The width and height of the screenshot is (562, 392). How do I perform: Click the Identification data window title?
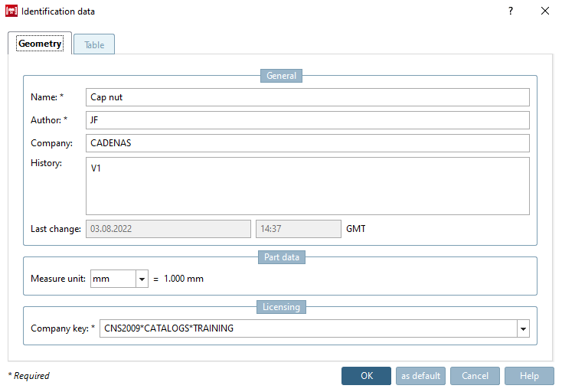[x=58, y=11]
